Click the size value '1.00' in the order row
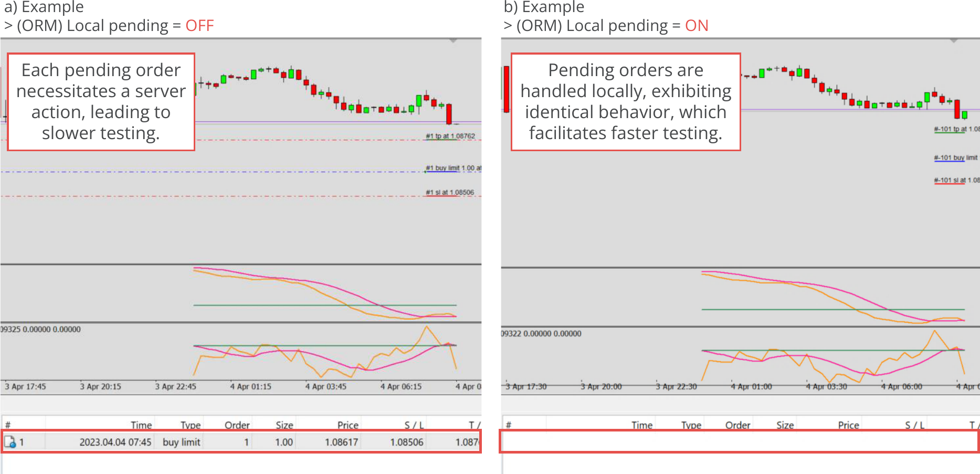 point(284,442)
